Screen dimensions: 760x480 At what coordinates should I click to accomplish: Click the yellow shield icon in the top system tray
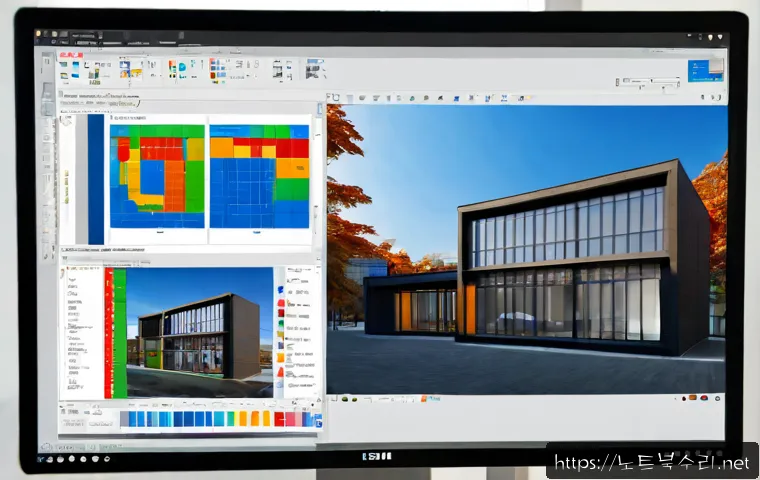coord(711,37)
